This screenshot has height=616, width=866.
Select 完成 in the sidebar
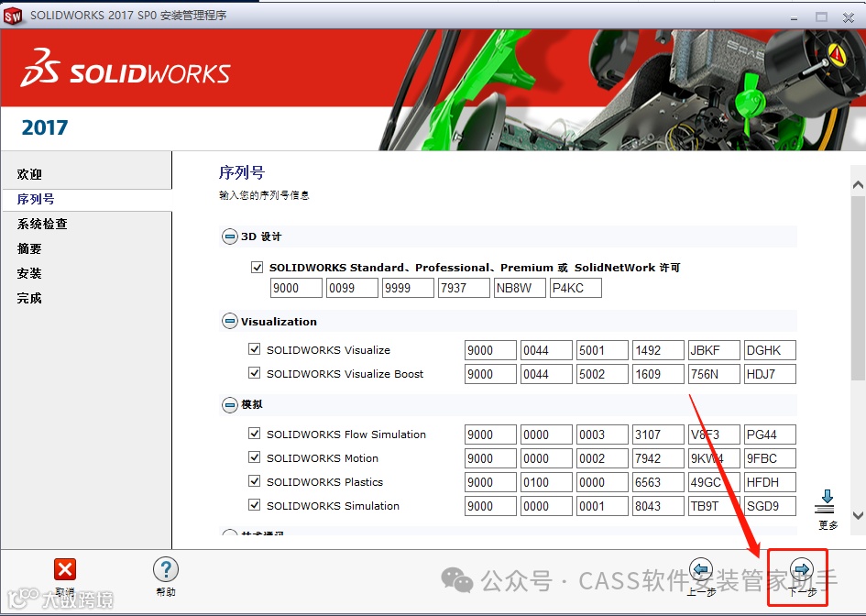[29, 298]
